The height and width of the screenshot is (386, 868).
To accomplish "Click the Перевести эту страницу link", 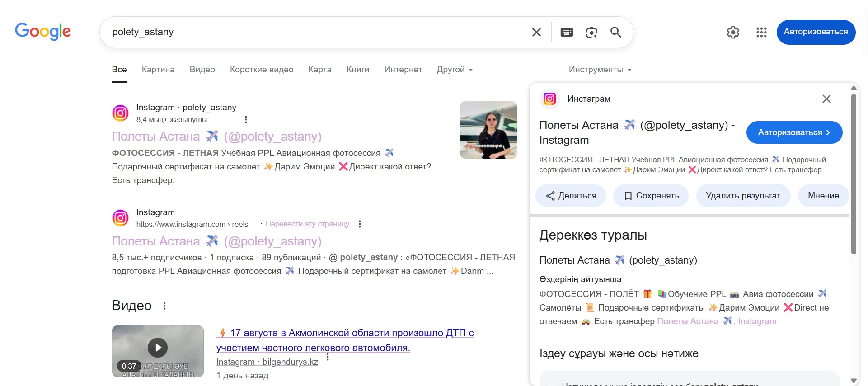I will click(307, 224).
